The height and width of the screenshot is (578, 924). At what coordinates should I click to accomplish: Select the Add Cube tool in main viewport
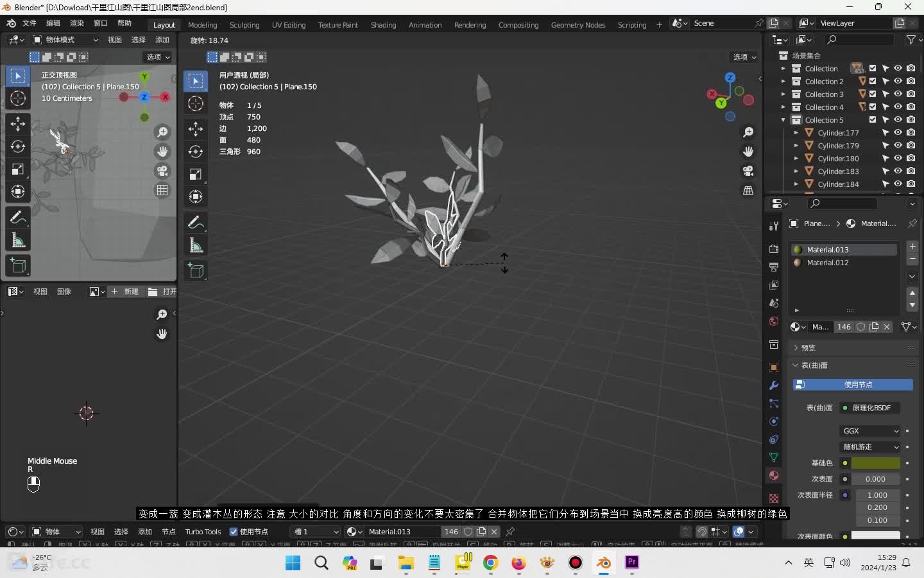(x=196, y=271)
